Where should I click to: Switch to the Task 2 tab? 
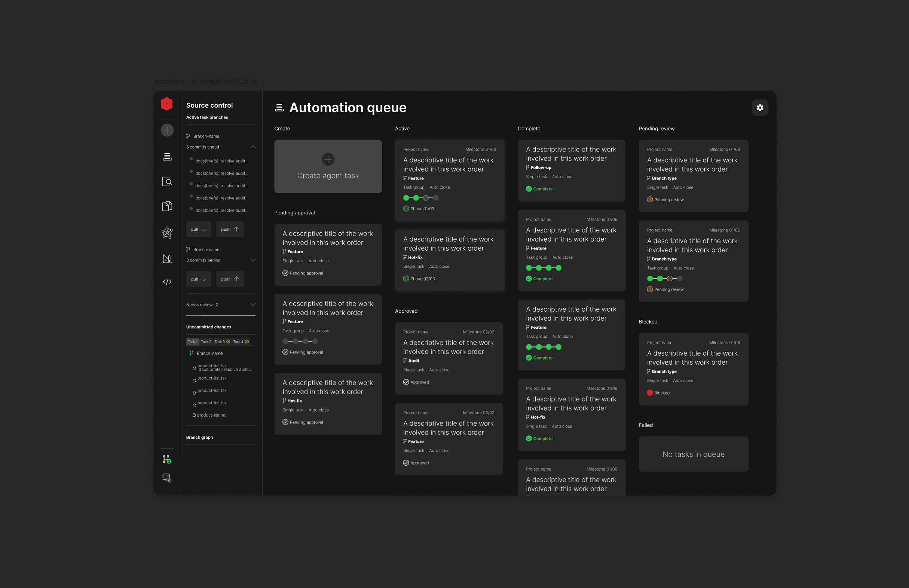point(206,342)
